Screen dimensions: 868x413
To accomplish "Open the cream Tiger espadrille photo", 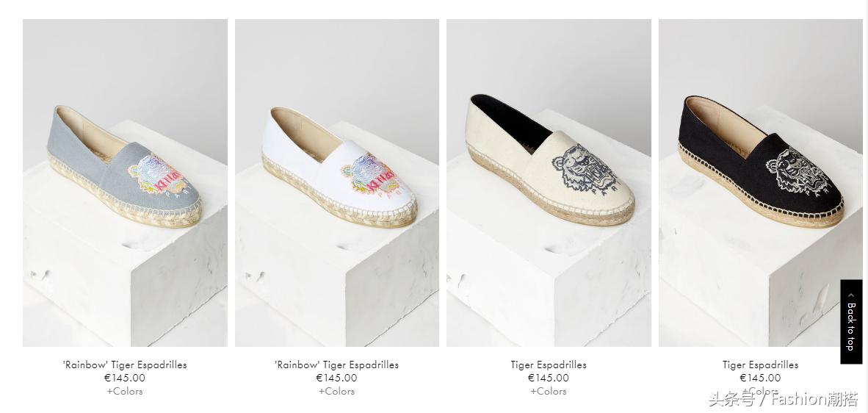I will click(x=549, y=183).
